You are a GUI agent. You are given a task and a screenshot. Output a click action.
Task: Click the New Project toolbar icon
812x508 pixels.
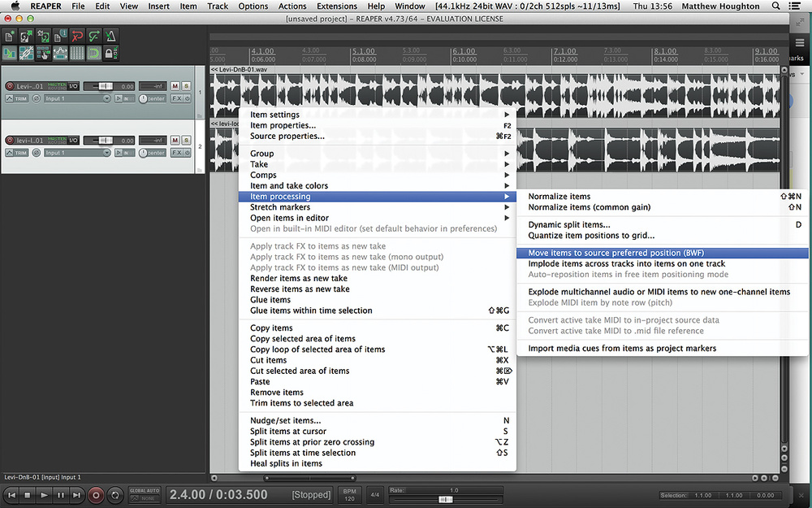[10, 37]
